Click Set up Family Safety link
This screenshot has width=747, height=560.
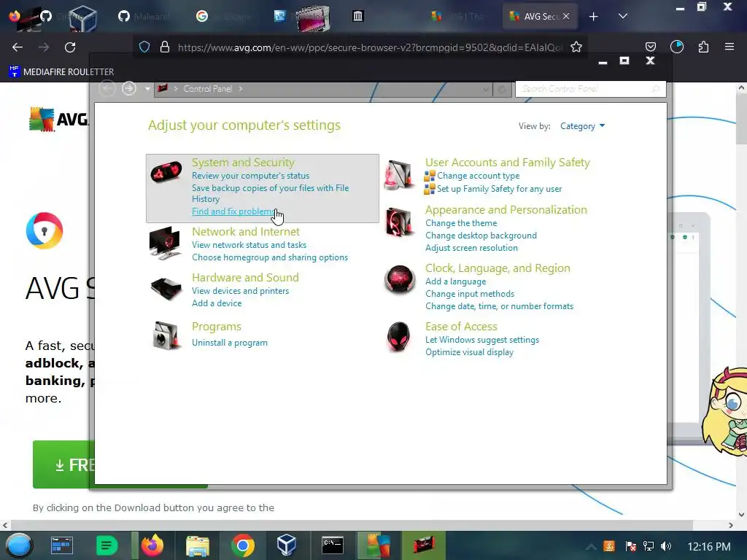(499, 189)
